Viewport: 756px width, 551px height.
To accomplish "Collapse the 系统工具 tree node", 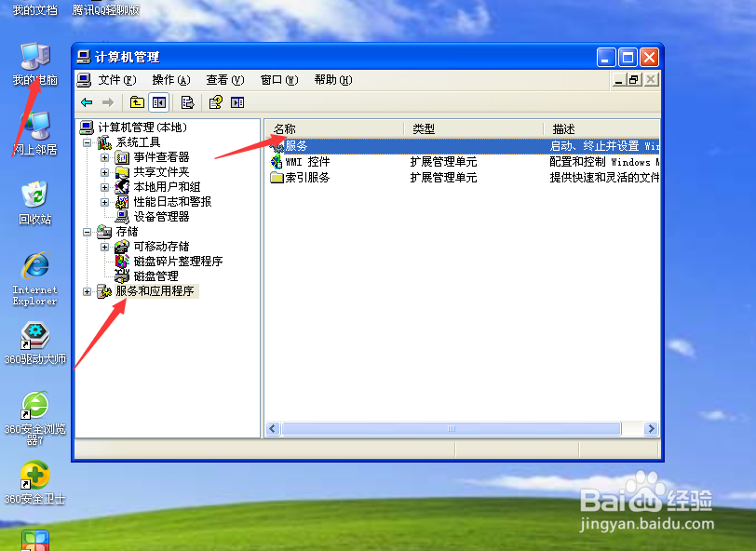I will tap(88, 142).
